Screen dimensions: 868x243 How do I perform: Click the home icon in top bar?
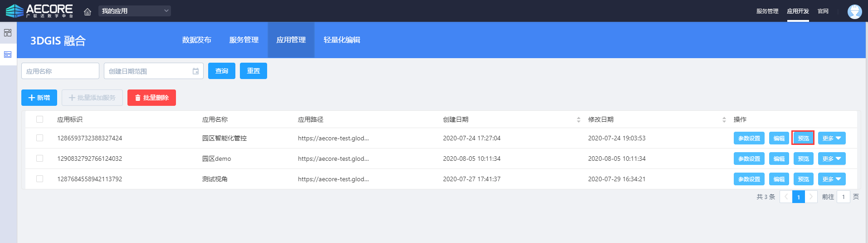[x=88, y=11]
